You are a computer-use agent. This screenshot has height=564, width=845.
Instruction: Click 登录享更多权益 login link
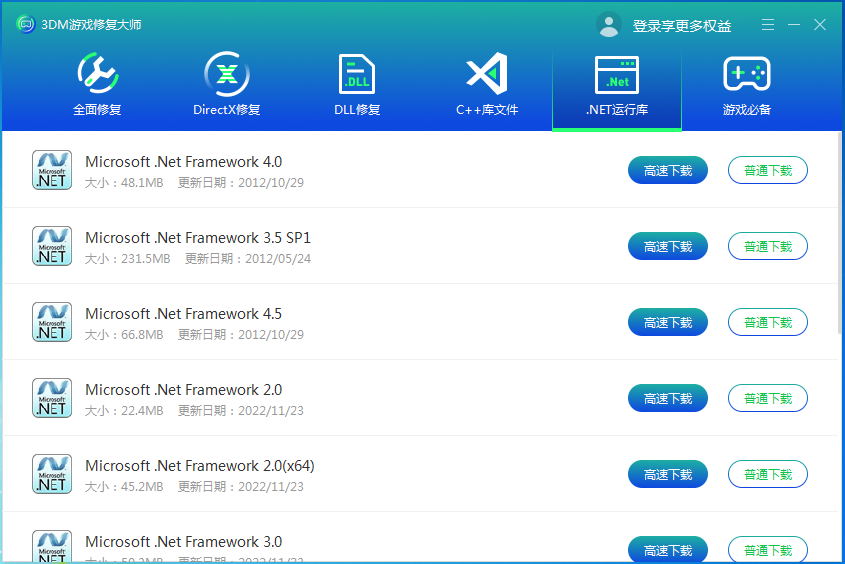pyautogui.click(x=682, y=26)
